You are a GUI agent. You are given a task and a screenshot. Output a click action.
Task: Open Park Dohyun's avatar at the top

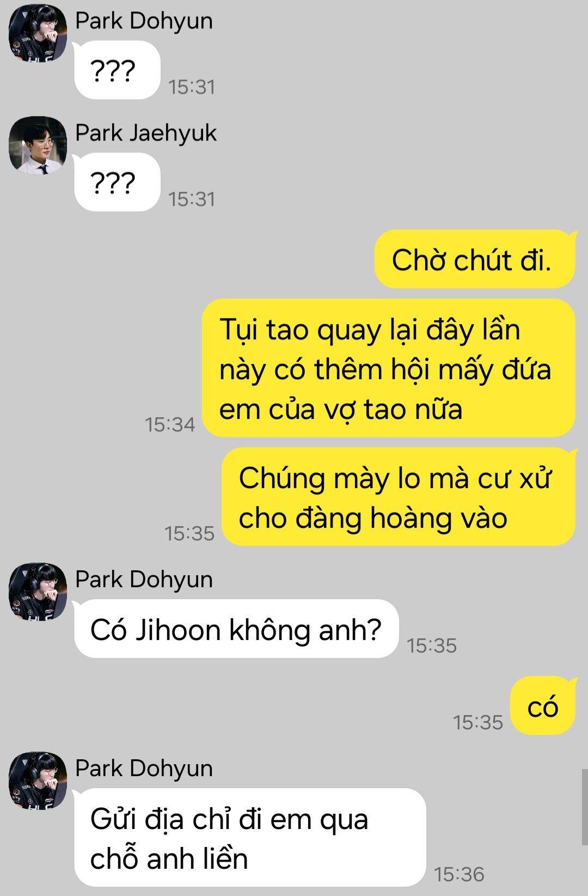[38, 34]
